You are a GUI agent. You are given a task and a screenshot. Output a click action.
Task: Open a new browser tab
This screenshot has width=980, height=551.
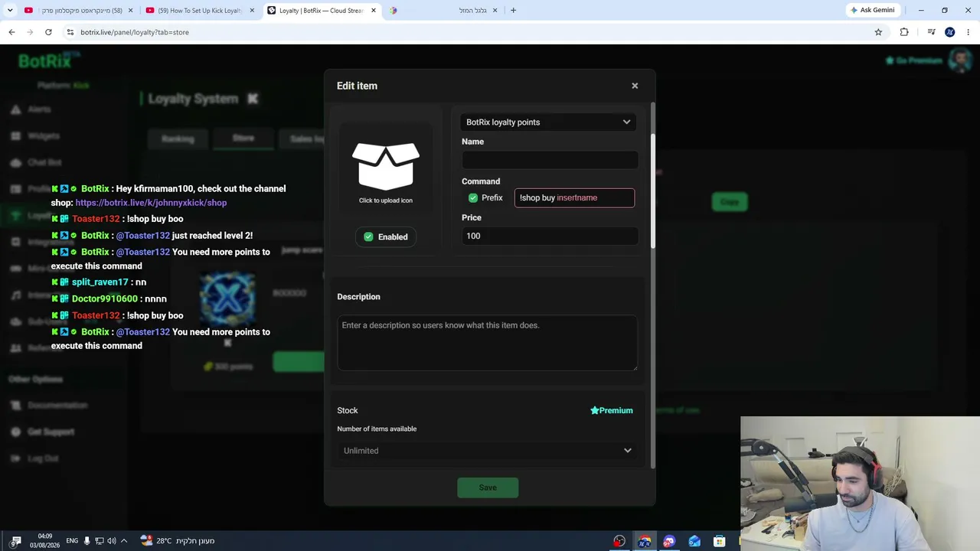pos(513,11)
